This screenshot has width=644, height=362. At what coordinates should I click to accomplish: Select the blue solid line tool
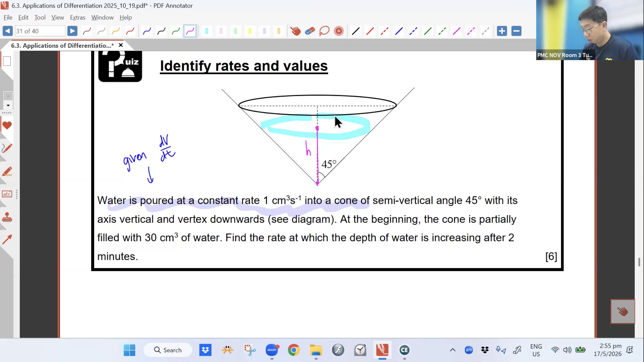click(x=399, y=31)
